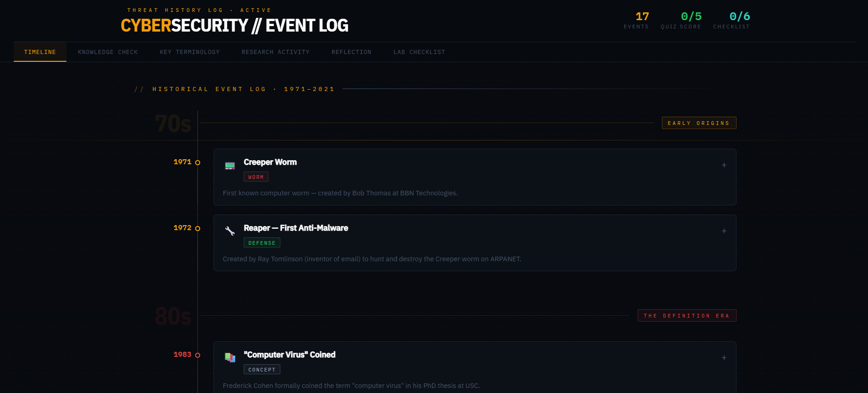Click the EARLY ORIGINS era label
This screenshot has height=393, width=868.
[699, 123]
